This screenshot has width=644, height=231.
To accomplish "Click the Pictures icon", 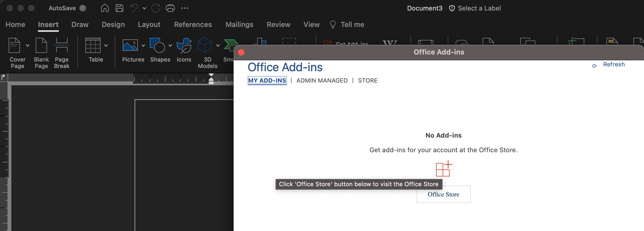I will pyautogui.click(x=130, y=45).
